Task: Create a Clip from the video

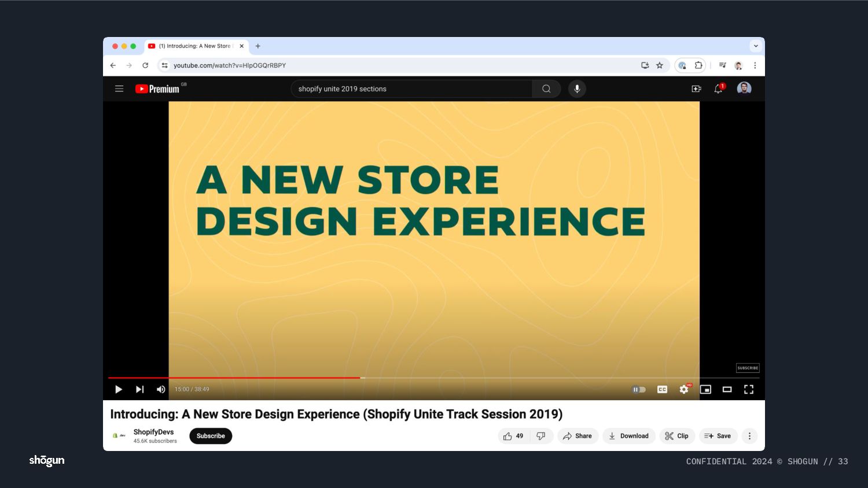Action: (x=677, y=436)
